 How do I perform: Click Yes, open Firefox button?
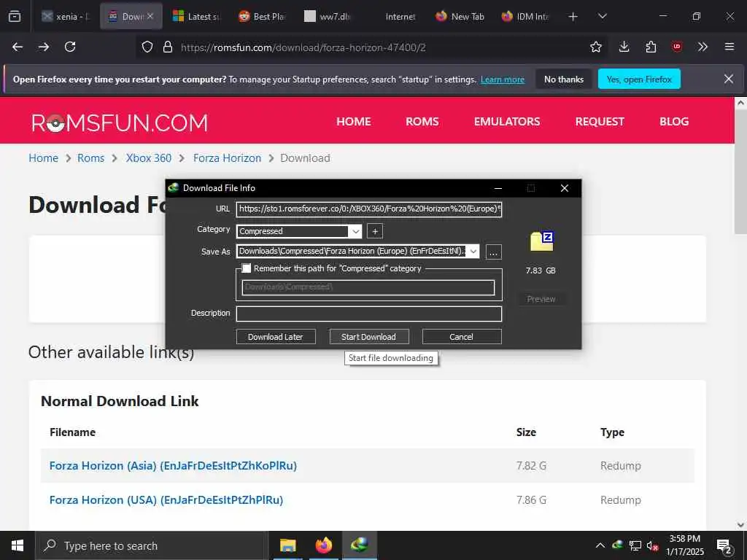point(639,79)
